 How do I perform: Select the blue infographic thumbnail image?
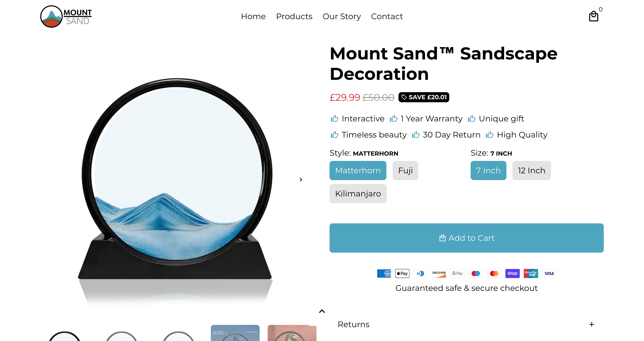[235, 333]
